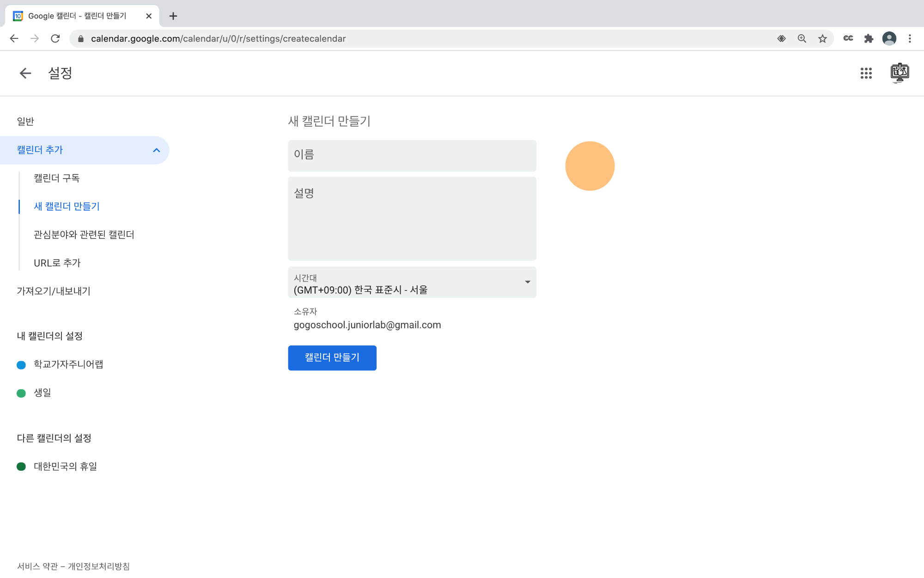Screen dimensions: 924x578
Task: Click the blue dot beside 학교가자주니어랩
Action: pos(21,365)
